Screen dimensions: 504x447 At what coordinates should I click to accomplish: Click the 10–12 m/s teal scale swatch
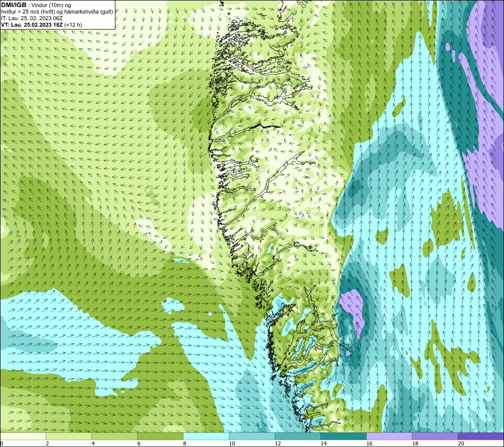pyautogui.click(x=252, y=436)
